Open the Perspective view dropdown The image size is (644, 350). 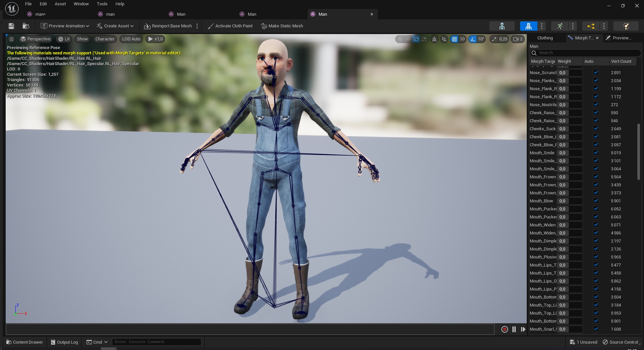[35, 39]
